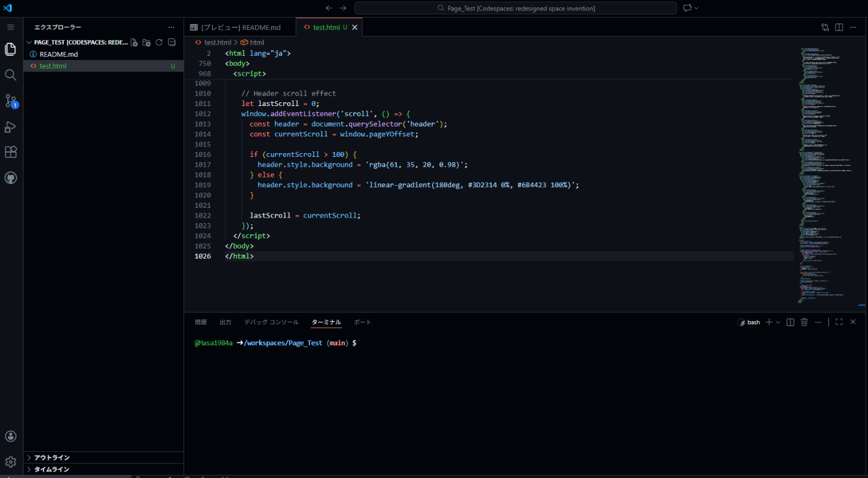Click the New Folder icon in explorer
Image resolution: width=868 pixels, height=478 pixels.
pos(146,43)
